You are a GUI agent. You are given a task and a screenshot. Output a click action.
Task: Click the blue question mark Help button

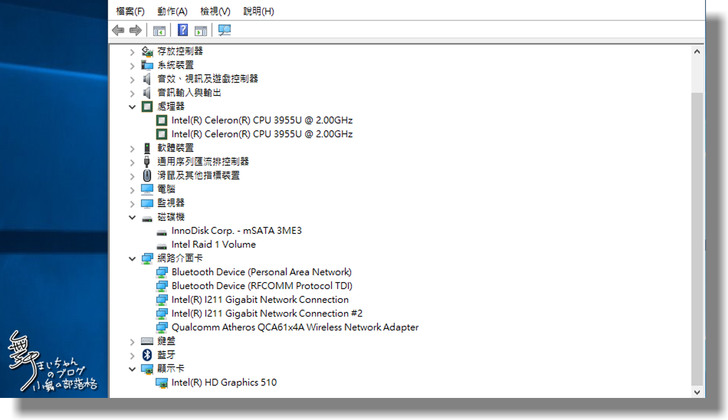pos(183,30)
